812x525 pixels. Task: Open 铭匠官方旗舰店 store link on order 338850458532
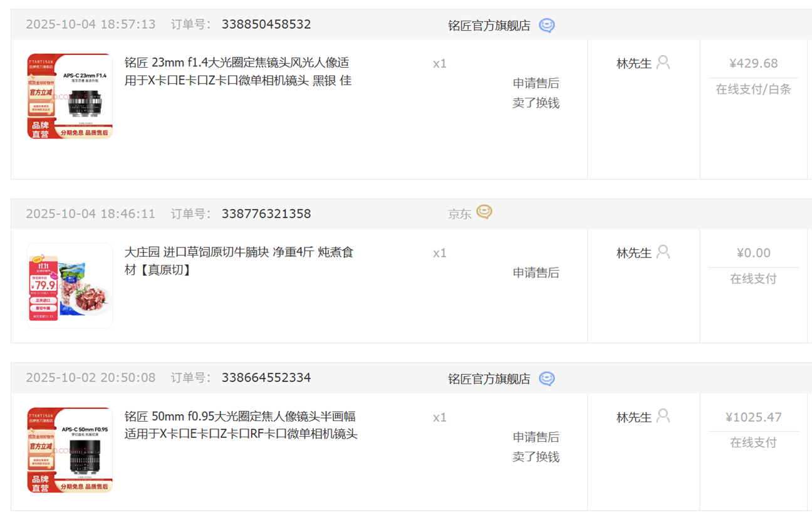(489, 26)
